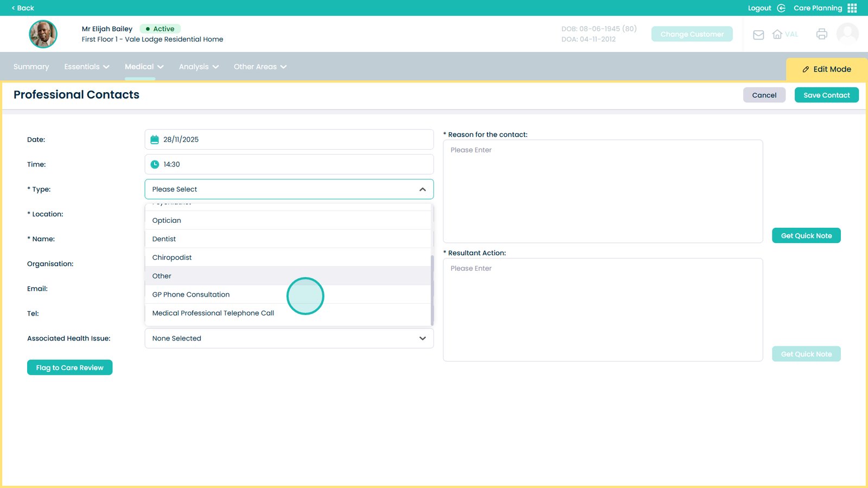The image size is (868, 488).
Task: Click Elijah Bailey's profile photo
Action: (43, 34)
